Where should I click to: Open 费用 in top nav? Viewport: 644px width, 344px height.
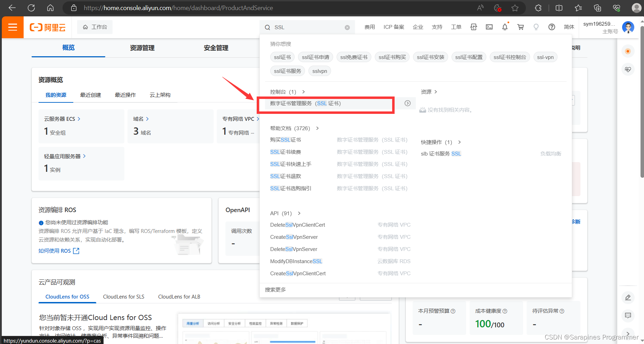(x=370, y=27)
